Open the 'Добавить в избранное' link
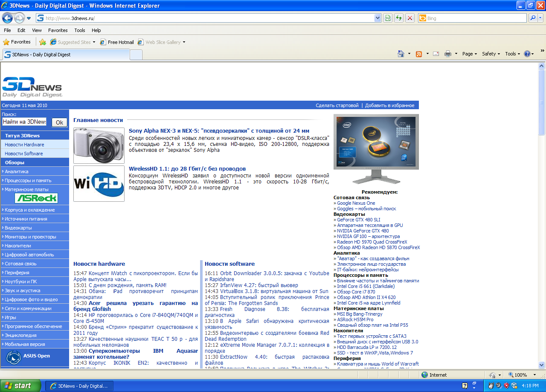Image resolution: width=546 pixels, height=392 pixels. click(389, 105)
